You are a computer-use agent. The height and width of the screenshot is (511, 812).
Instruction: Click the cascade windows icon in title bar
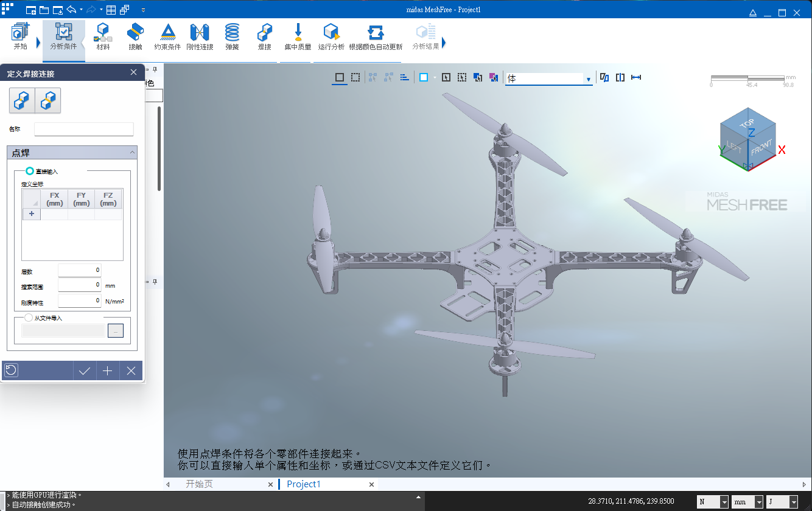coord(124,10)
